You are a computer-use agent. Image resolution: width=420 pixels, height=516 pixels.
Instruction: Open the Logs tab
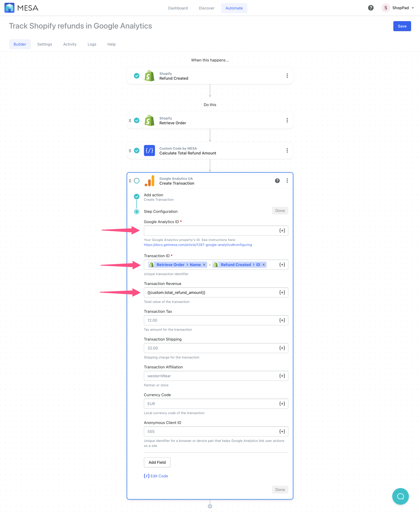[x=92, y=44]
